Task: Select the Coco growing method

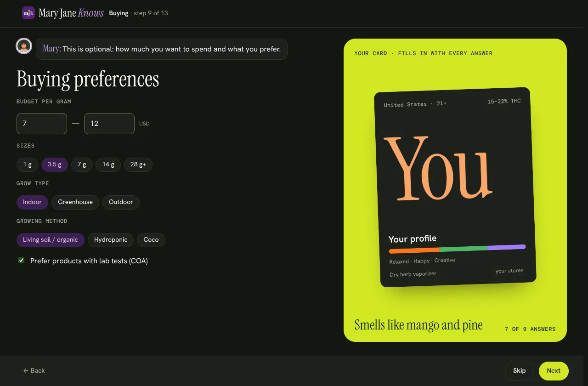Action: [151, 240]
